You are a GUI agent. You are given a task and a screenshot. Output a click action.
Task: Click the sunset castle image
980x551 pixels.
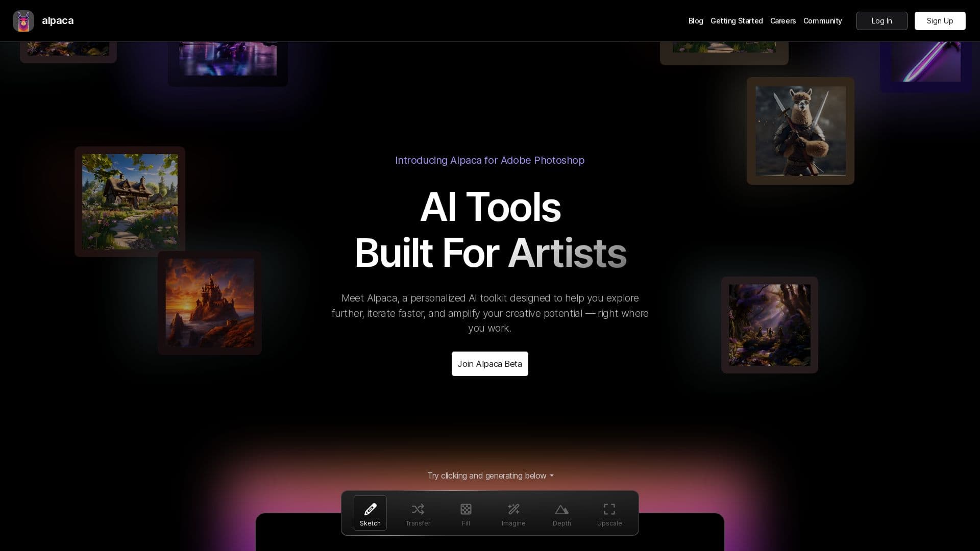pyautogui.click(x=209, y=303)
